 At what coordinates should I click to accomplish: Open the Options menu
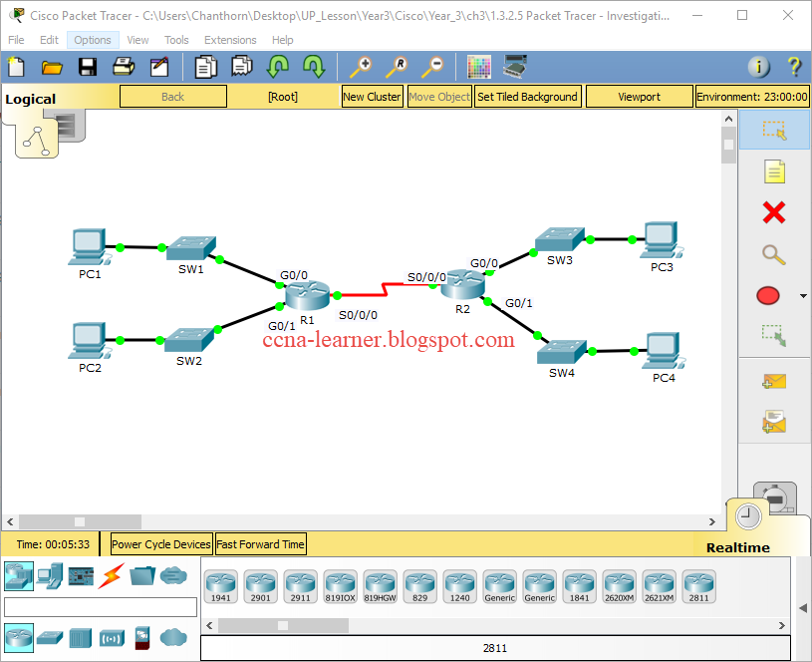93,40
